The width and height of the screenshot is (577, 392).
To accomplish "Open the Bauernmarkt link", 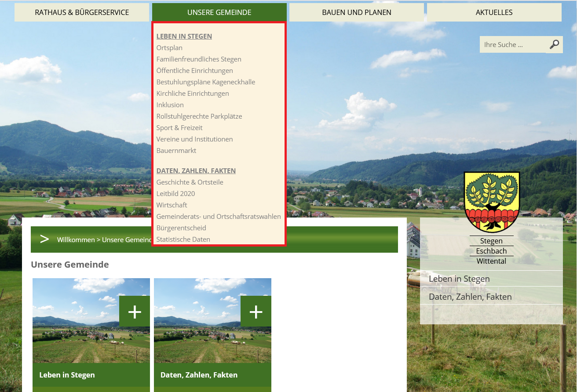I will click(x=176, y=150).
